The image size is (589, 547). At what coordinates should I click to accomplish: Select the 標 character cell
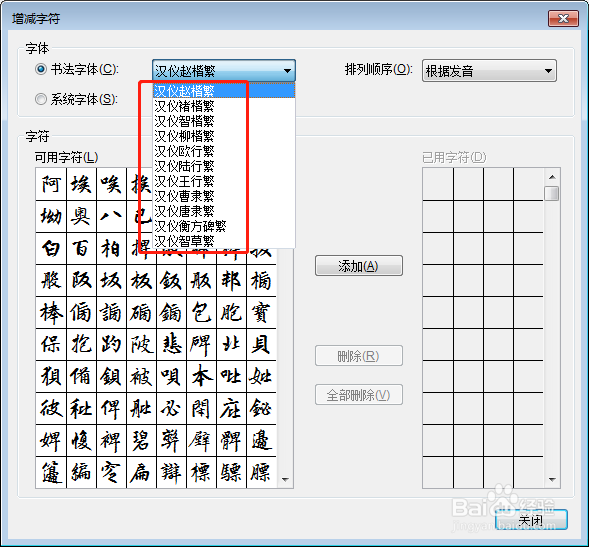[201, 473]
